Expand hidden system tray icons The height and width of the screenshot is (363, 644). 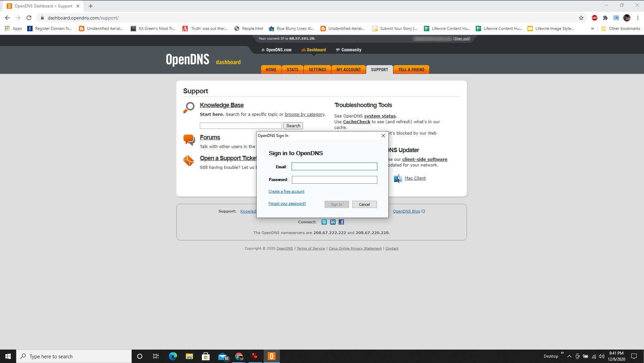click(x=569, y=356)
